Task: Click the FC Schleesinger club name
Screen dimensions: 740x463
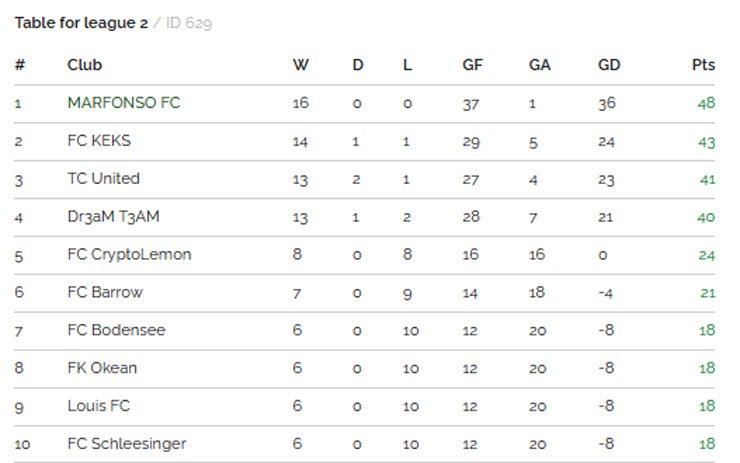Action: tap(126, 444)
